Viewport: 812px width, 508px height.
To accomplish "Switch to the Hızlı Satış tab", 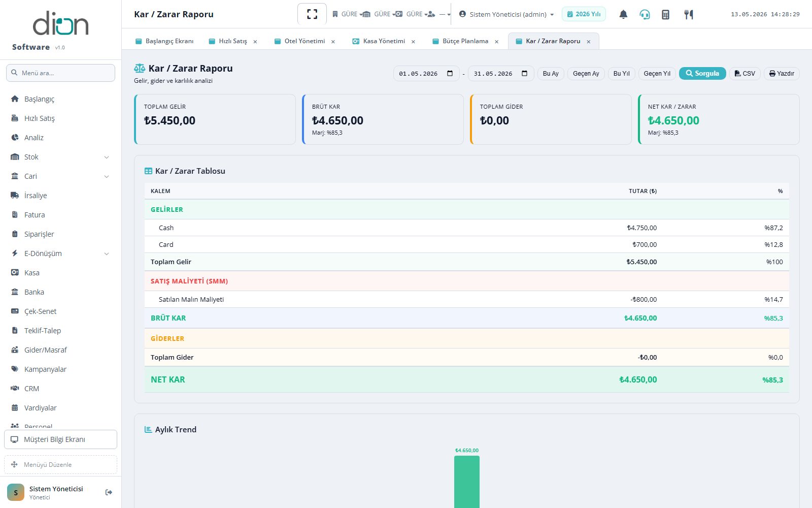I will 233,41.
